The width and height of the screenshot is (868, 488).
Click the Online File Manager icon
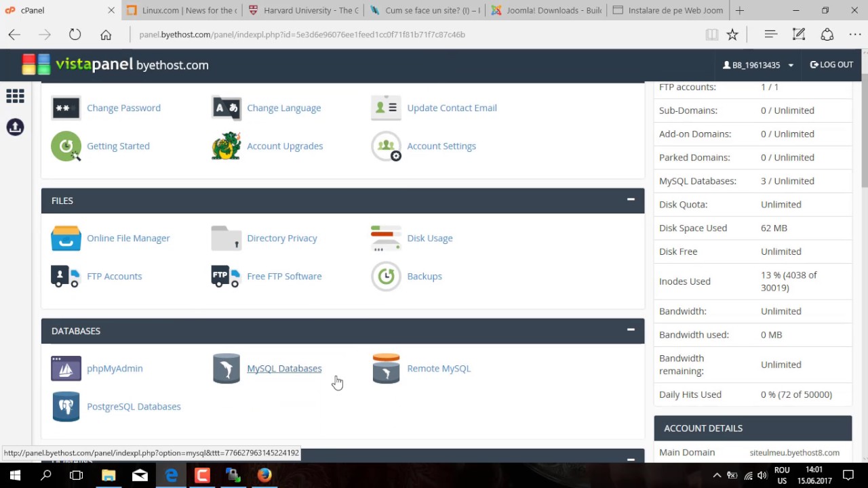(x=66, y=238)
